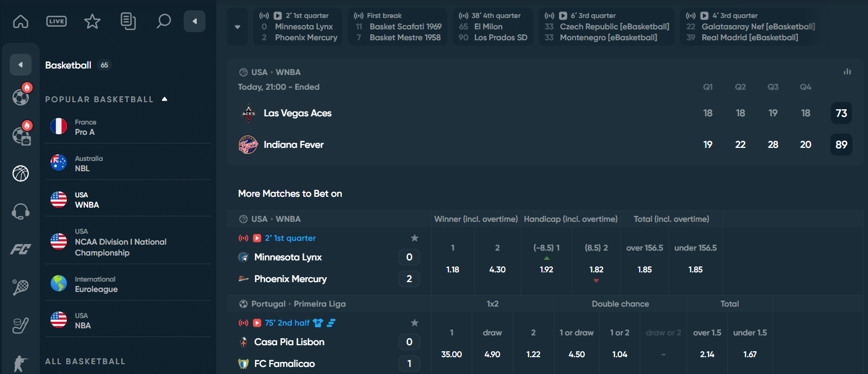Select the eSoccer sport icon with fire badge
Image resolution: width=868 pixels, height=374 pixels.
pyautogui.click(x=20, y=135)
